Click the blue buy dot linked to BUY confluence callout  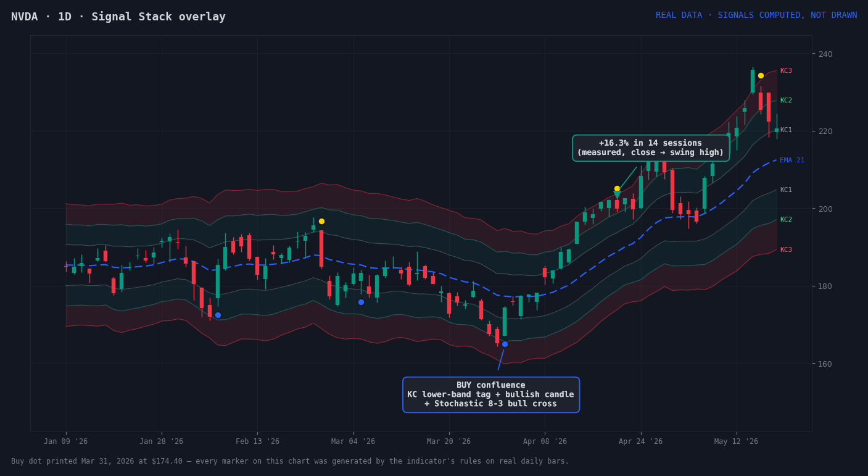click(x=505, y=344)
